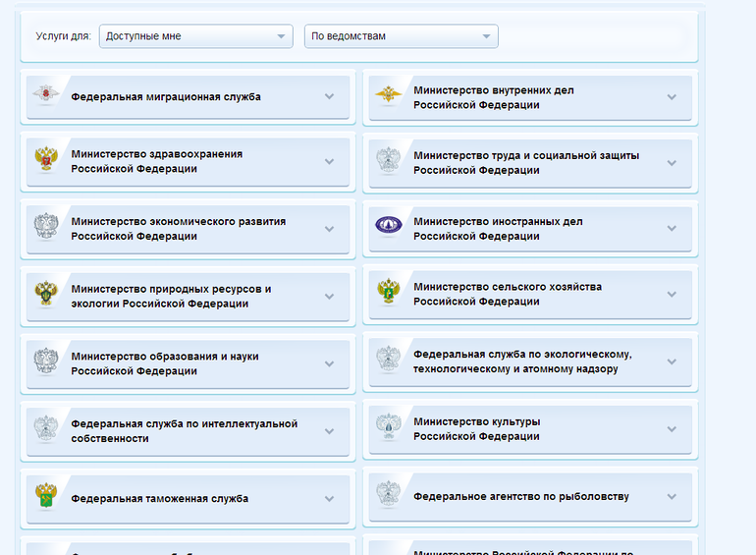Image resolution: width=756 pixels, height=555 pixels.
Task: Select 'Федеральная служба по интеллектуальной собственности' text
Action: coord(185,431)
